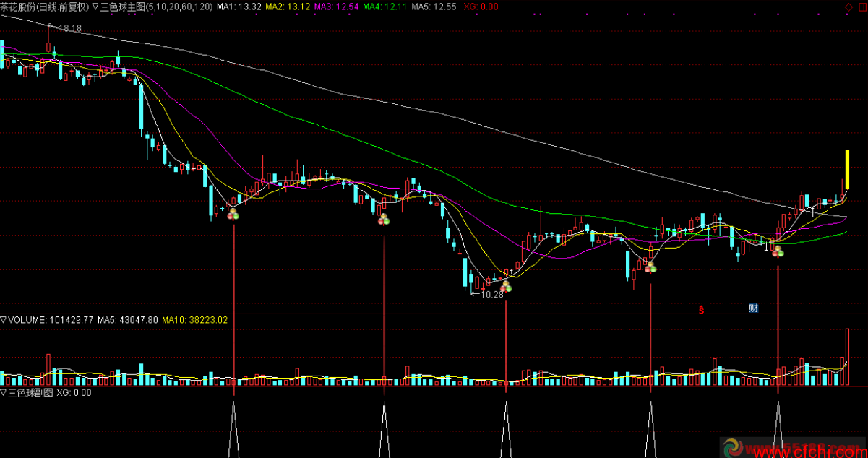Click the stock title 茶花股份(日线,前复权)
The image size is (868, 458).
point(45,6)
